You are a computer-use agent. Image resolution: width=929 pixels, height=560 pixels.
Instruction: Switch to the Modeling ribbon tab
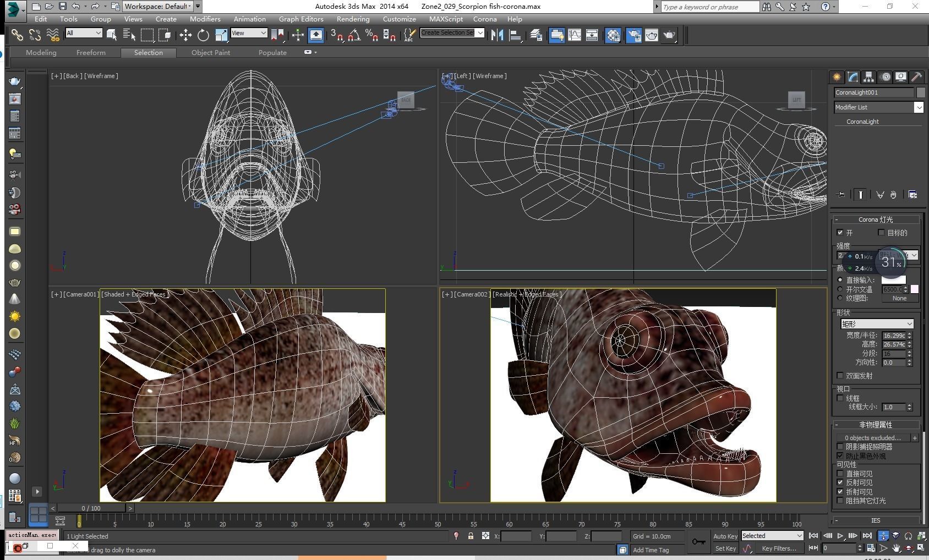pyautogui.click(x=41, y=52)
